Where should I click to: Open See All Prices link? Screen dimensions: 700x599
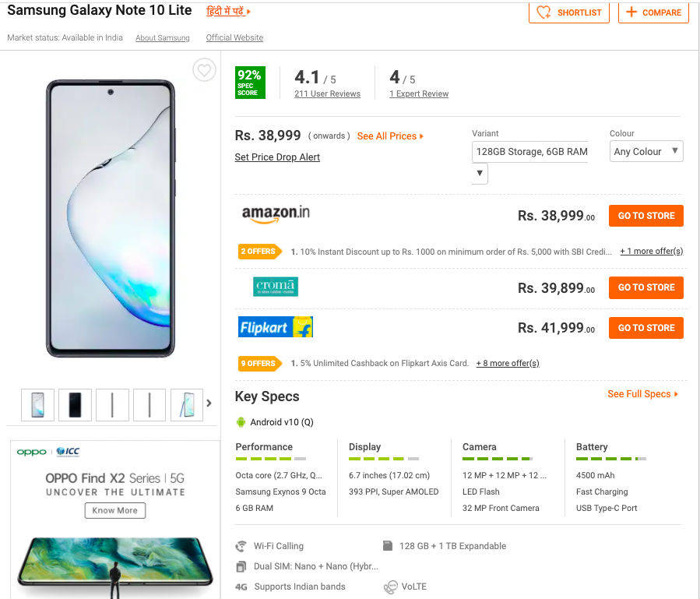pyautogui.click(x=390, y=136)
